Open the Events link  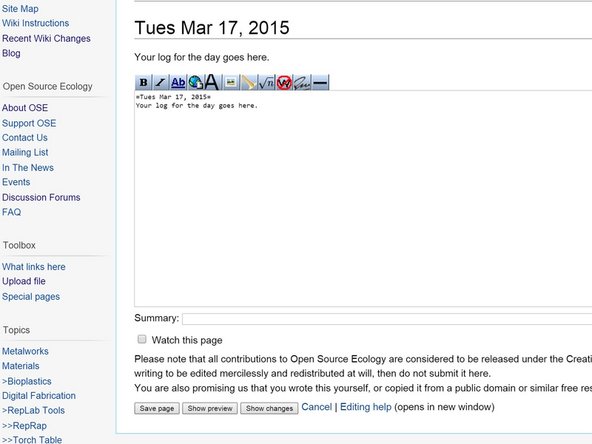click(x=16, y=182)
